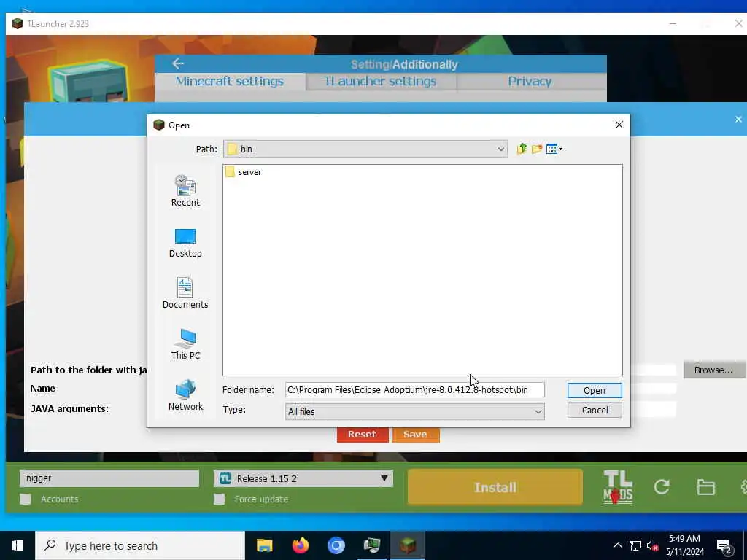This screenshot has height=560, width=747.
Task: Open File Explorer from taskbar
Action: tap(264, 545)
